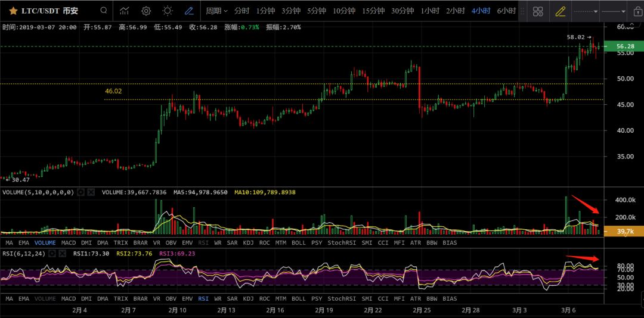Select DMI in the bottom RSI panel row

tap(86, 299)
